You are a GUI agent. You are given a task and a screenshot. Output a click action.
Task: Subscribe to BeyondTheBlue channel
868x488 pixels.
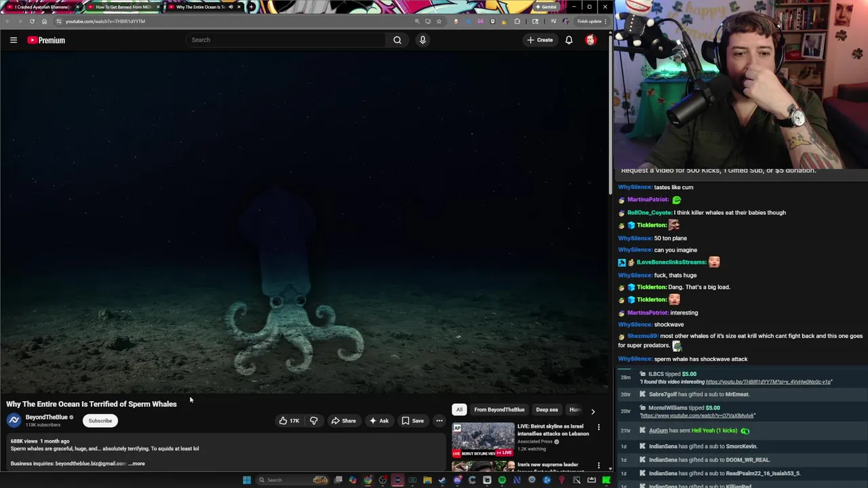tap(100, 421)
